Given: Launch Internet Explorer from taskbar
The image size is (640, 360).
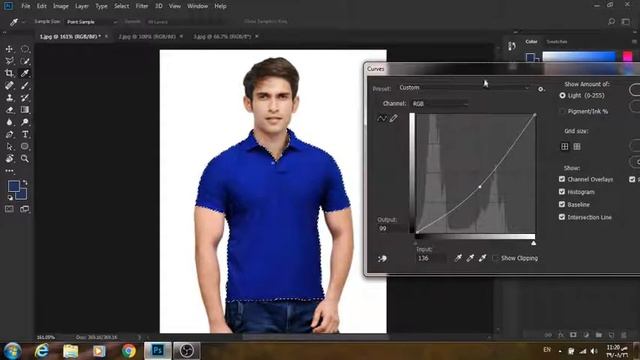Looking at the screenshot, I should click(x=42, y=351).
